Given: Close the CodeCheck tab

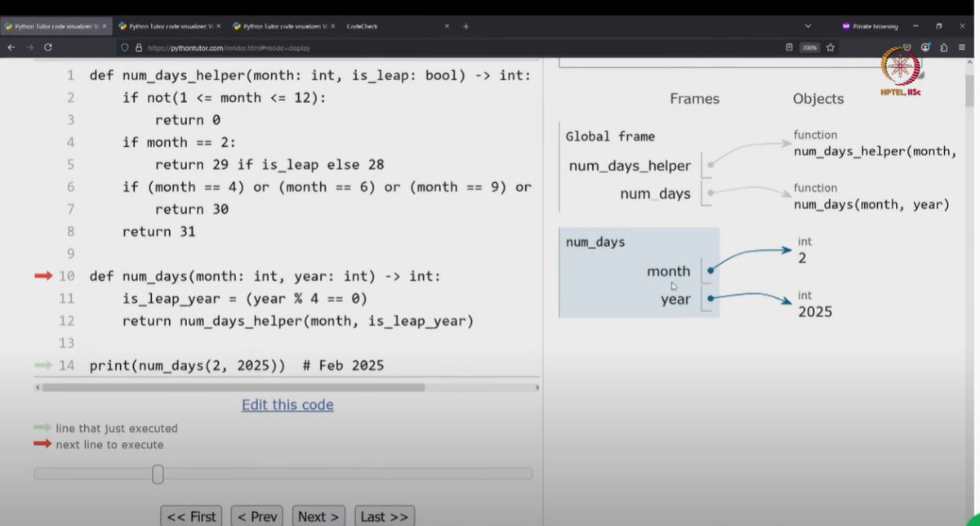Looking at the screenshot, I should [447, 26].
